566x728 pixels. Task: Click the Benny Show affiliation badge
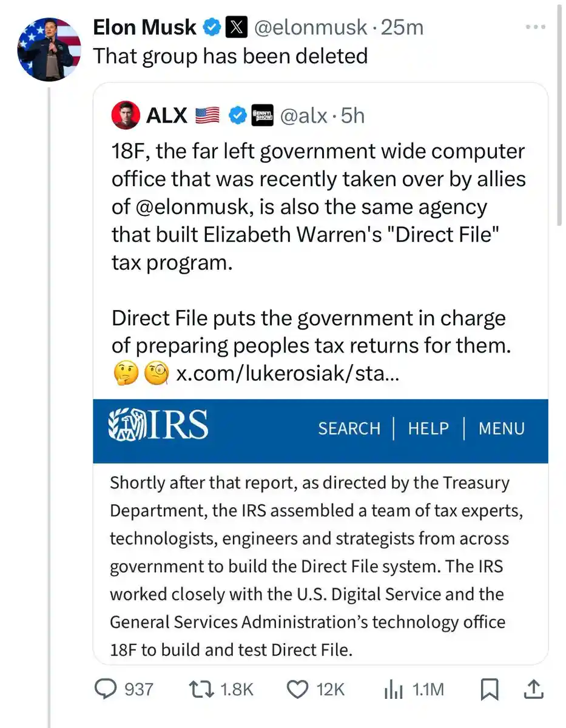pyautogui.click(x=262, y=115)
